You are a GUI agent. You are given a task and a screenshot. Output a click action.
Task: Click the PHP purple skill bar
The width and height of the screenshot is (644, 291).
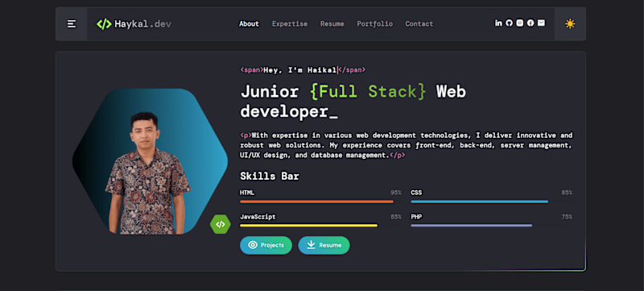[x=472, y=225]
